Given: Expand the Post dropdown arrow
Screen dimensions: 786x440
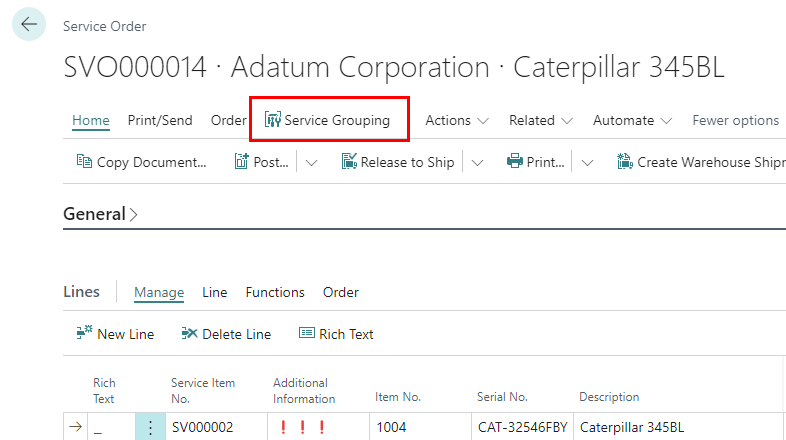Looking at the screenshot, I should 311,162.
